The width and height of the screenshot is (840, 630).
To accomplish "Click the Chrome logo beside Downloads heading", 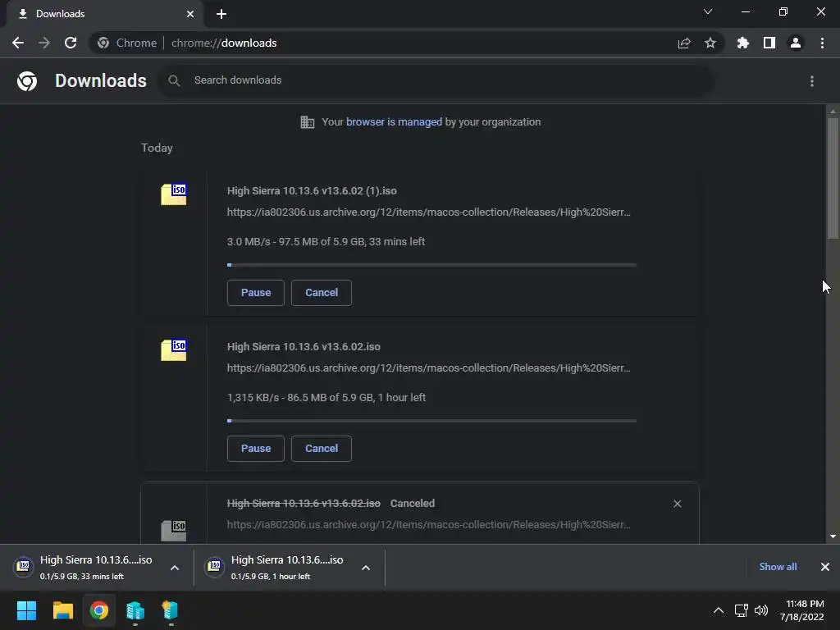I will tap(27, 81).
